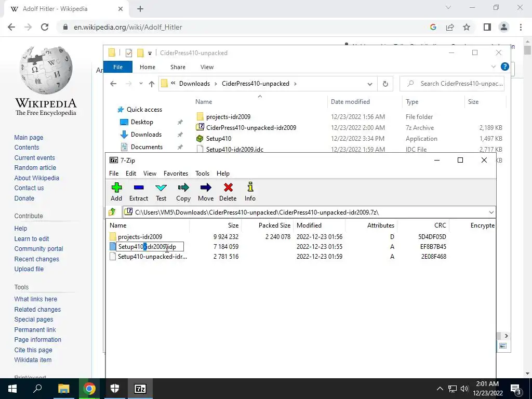Click the Google icon in Chrome address bar
532x399 pixels.
(433, 27)
